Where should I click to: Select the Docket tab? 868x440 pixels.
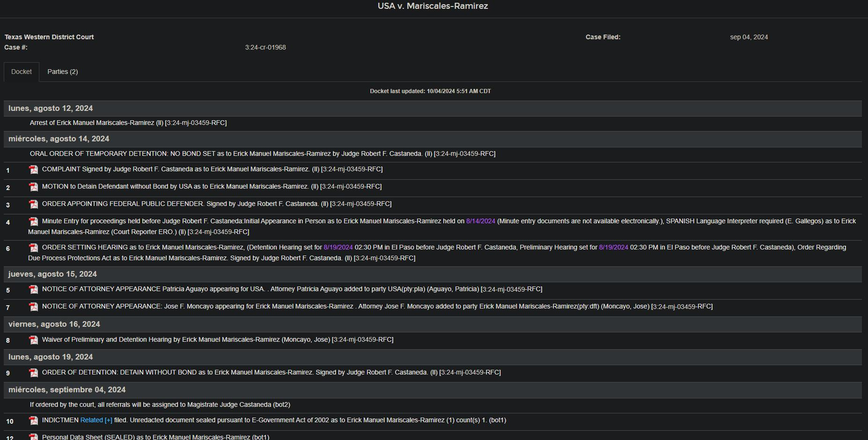[22, 72]
